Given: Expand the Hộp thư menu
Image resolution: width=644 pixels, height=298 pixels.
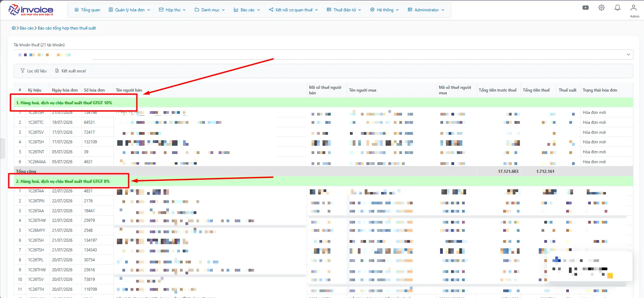Looking at the screenshot, I should coord(172,10).
